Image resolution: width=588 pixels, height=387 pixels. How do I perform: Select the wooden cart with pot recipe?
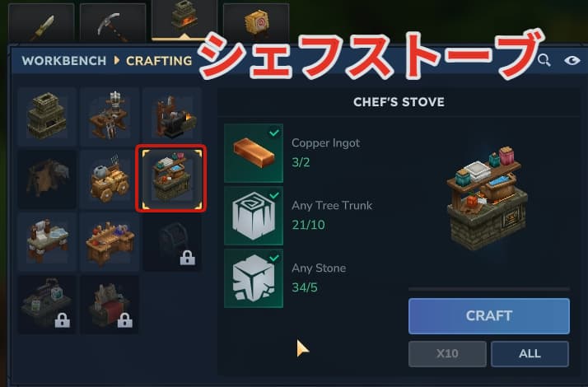pos(110,180)
